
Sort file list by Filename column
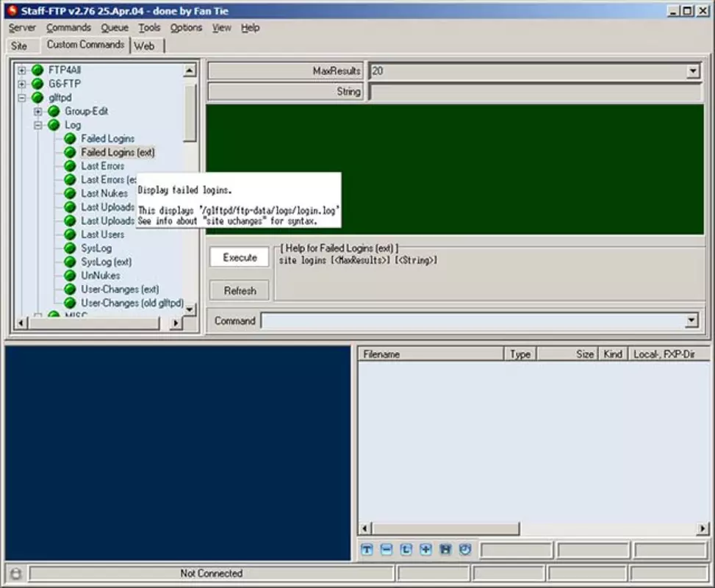tap(431, 354)
